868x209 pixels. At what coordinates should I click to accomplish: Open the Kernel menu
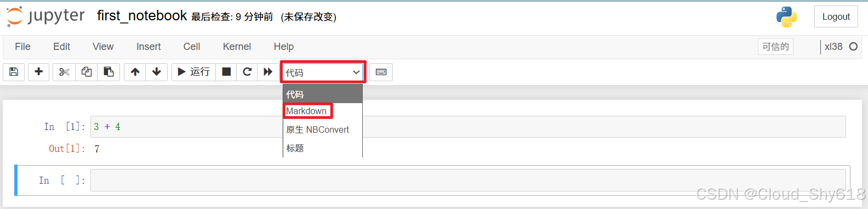click(x=237, y=47)
